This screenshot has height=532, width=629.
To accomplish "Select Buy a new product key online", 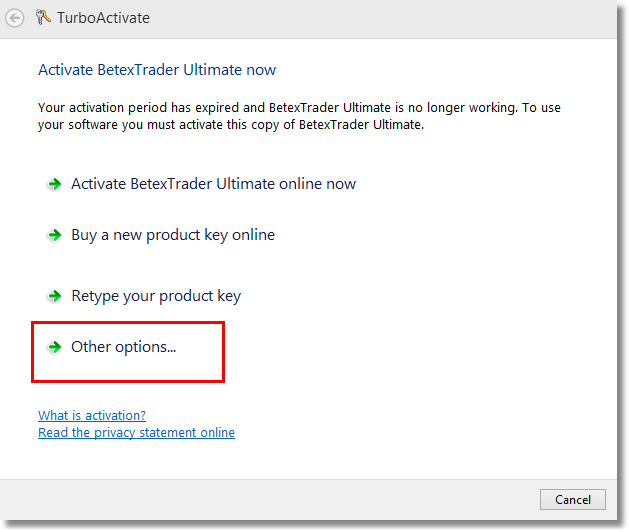I will (173, 235).
